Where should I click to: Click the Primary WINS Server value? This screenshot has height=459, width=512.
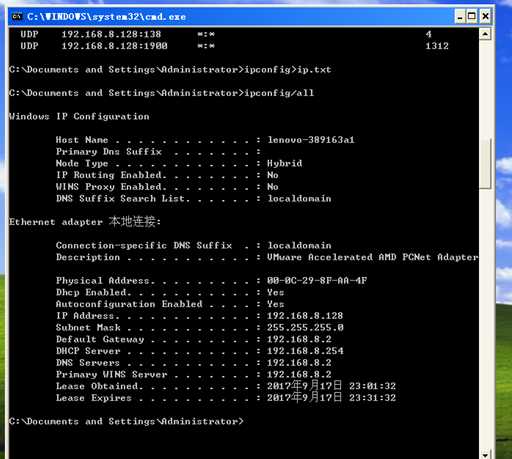pos(299,374)
